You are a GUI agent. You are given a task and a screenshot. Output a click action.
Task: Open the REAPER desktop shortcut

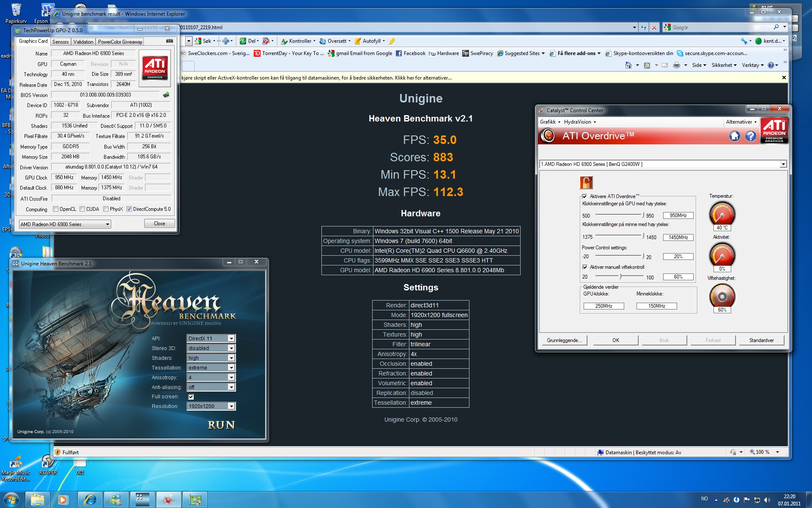(48, 465)
